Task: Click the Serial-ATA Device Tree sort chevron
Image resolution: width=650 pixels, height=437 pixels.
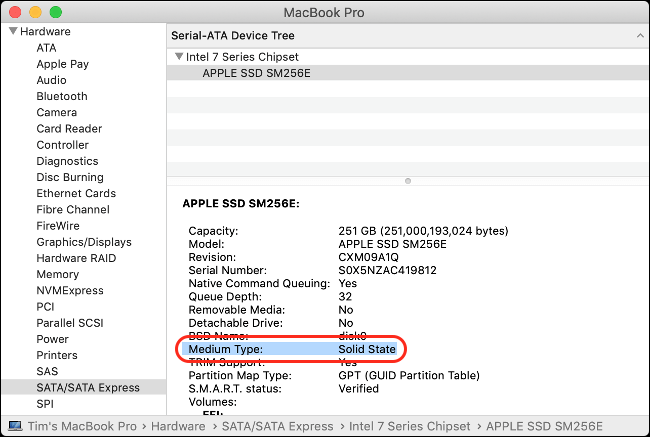Action: (x=640, y=36)
